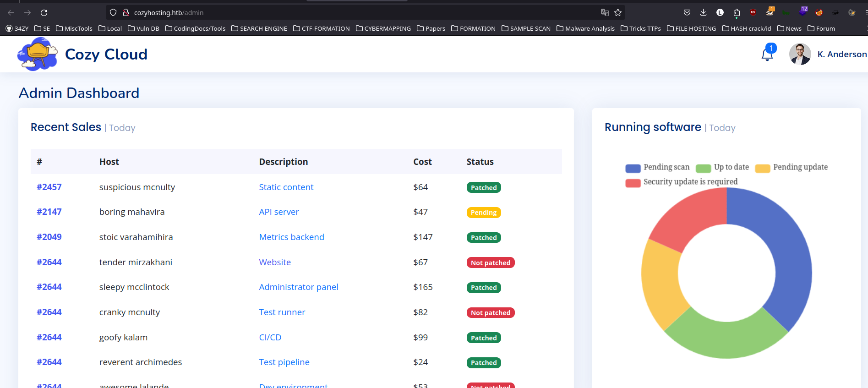
Task: Click the tracking protection shield icon
Action: coord(113,13)
